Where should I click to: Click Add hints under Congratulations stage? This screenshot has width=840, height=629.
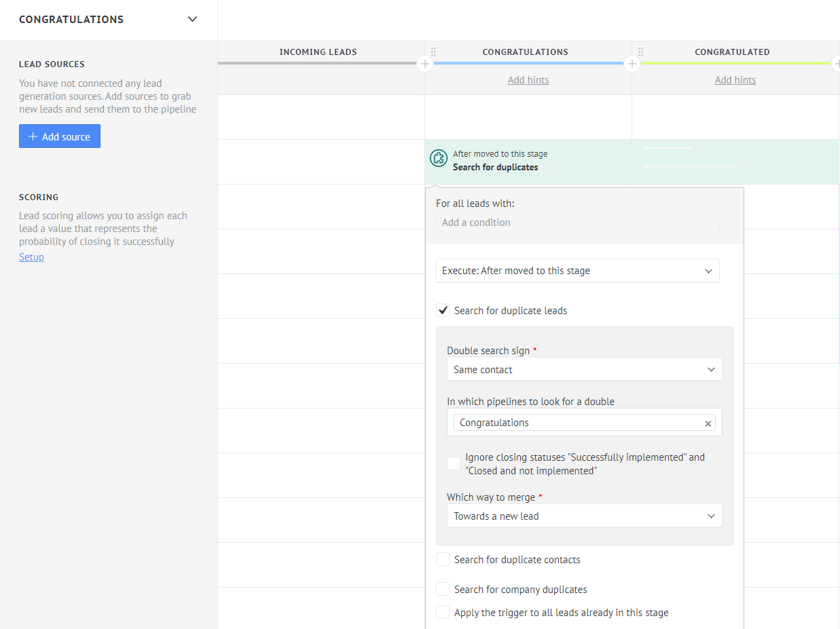528,80
